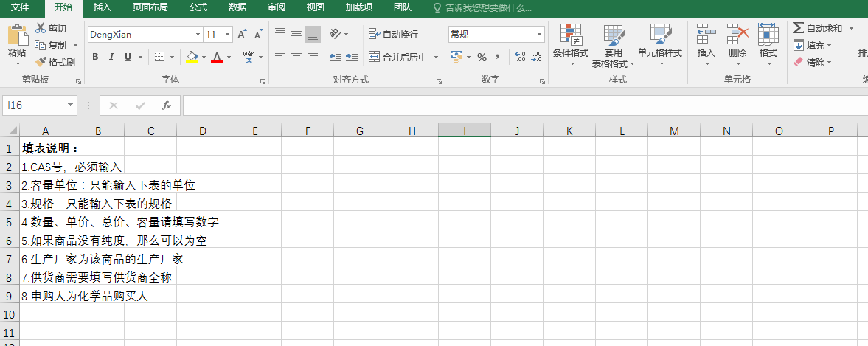Image resolution: width=868 pixels, height=346 pixels.
Task: Click the Increase Font Size icon
Action: click(x=243, y=35)
